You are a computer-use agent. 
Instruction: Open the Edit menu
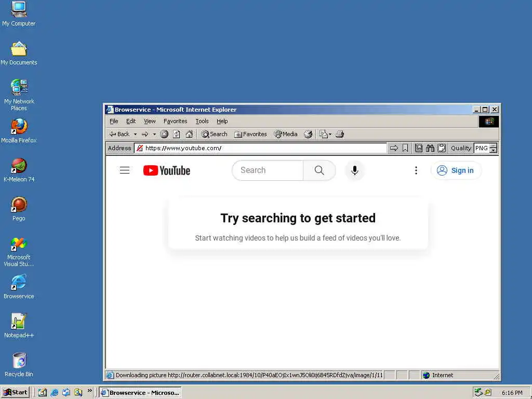tap(130, 121)
